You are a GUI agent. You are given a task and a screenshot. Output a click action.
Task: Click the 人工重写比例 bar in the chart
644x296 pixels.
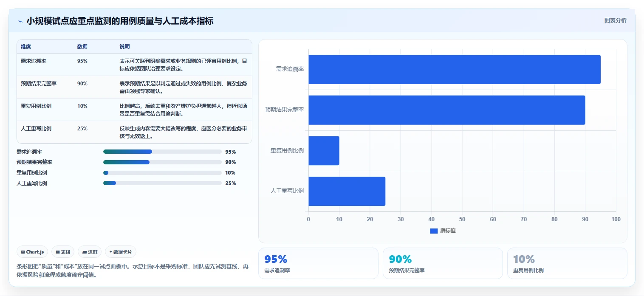point(347,191)
